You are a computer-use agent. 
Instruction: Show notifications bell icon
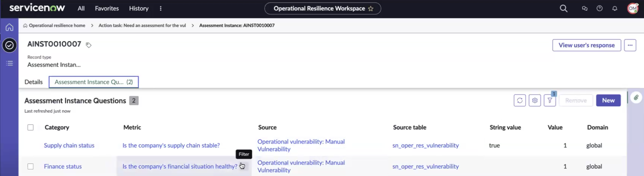click(x=615, y=9)
